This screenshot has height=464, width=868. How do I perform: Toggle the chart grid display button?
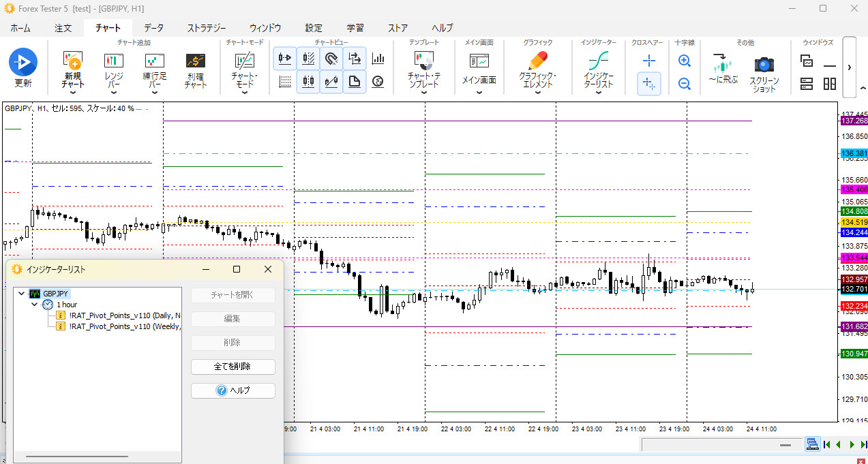(285, 82)
